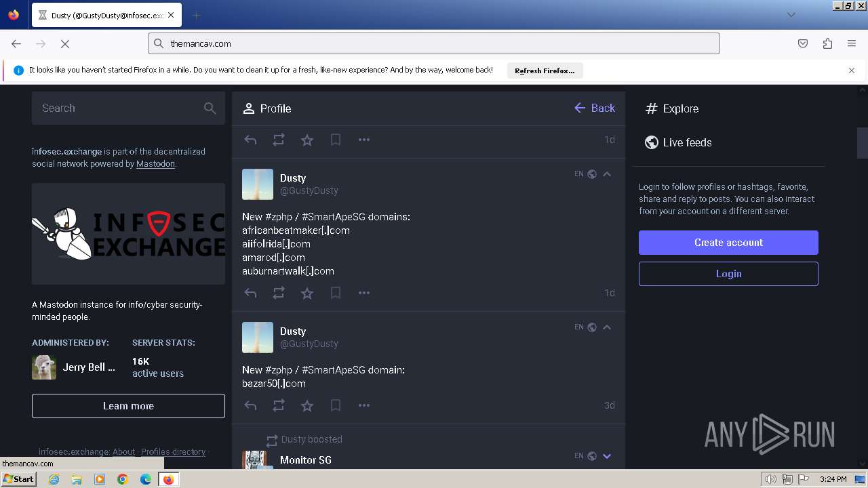Click the search magnifier icon in sidebar
This screenshot has height=488, width=868.
210,108
